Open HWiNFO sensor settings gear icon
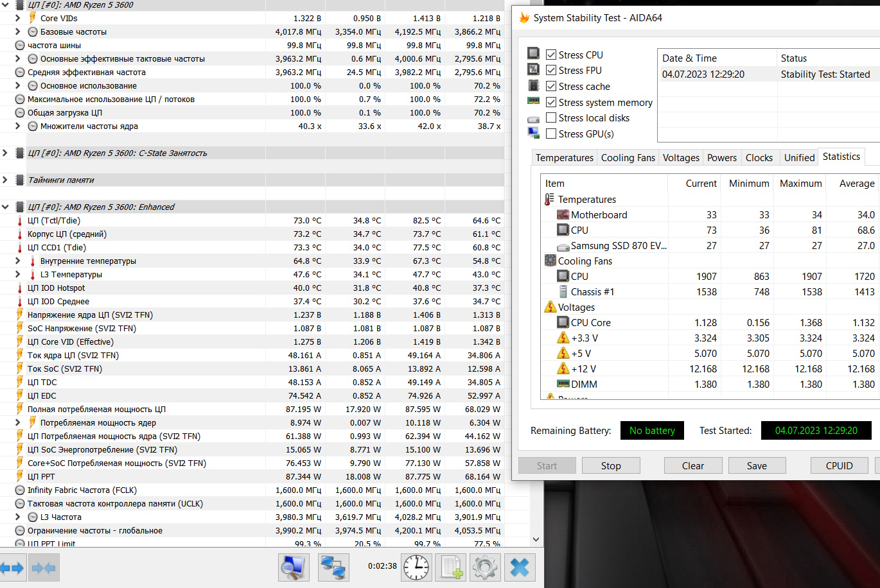This screenshot has height=588, width=880. click(x=485, y=567)
